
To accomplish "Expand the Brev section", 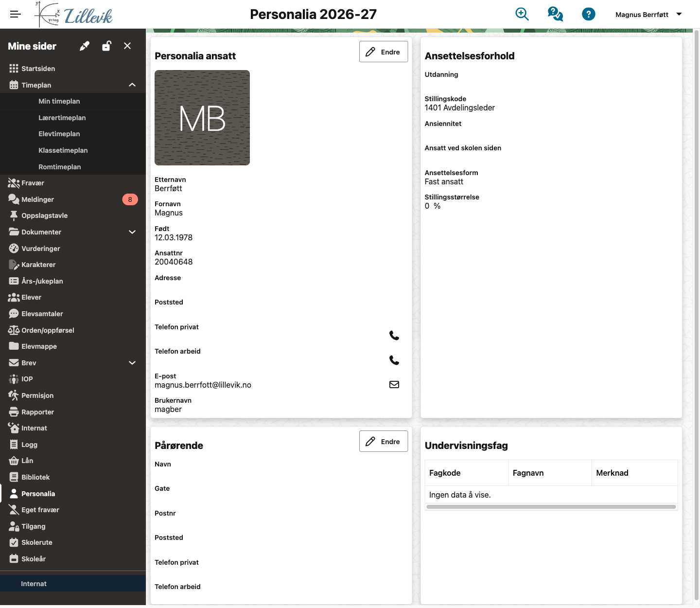I will coord(132,363).
